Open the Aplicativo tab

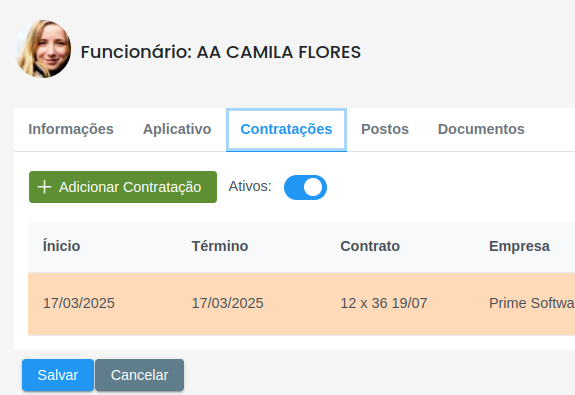(x=177, y=129)
